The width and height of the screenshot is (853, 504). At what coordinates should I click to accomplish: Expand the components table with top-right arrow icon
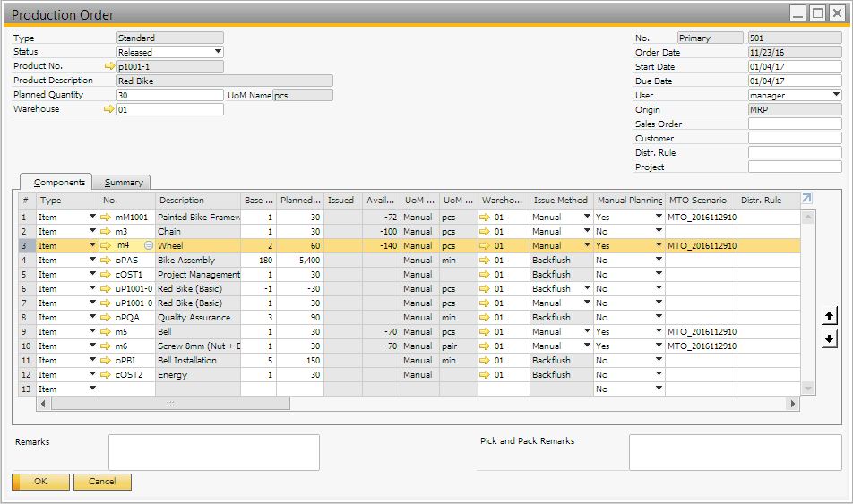pyautogui.click(x=806, y=199)
